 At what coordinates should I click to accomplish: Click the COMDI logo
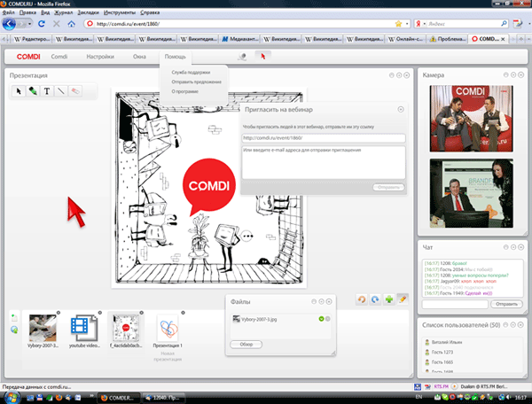[x=28, y=57]
